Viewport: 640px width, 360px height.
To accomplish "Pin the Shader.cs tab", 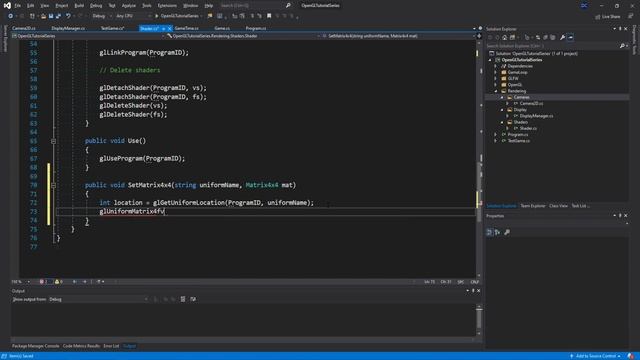I will [164, 29].
